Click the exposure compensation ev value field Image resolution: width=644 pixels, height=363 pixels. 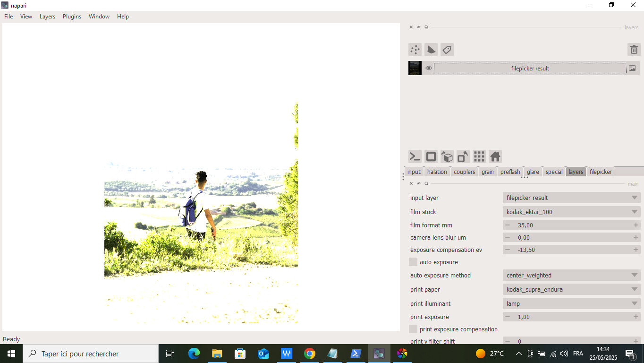[571, 250]
